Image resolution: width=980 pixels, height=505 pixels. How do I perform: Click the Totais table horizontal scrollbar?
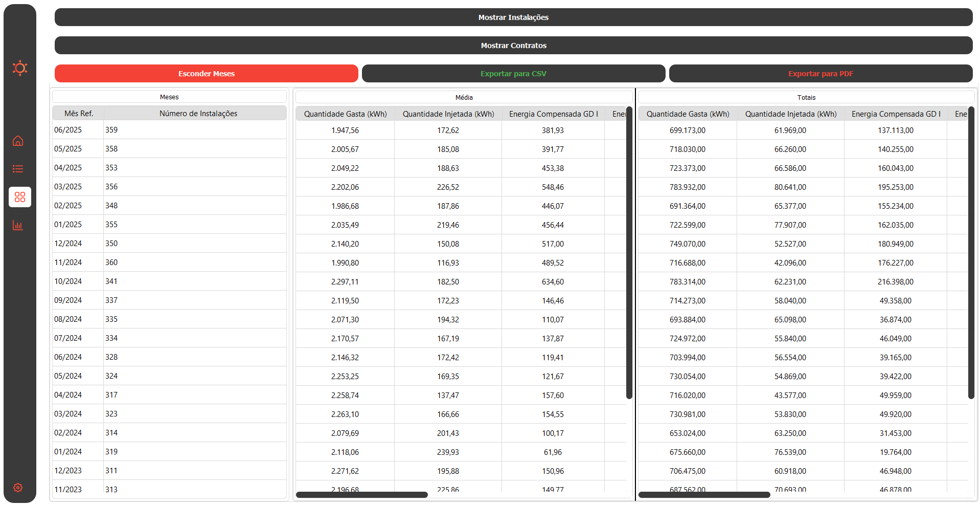[x=704, y=495]
